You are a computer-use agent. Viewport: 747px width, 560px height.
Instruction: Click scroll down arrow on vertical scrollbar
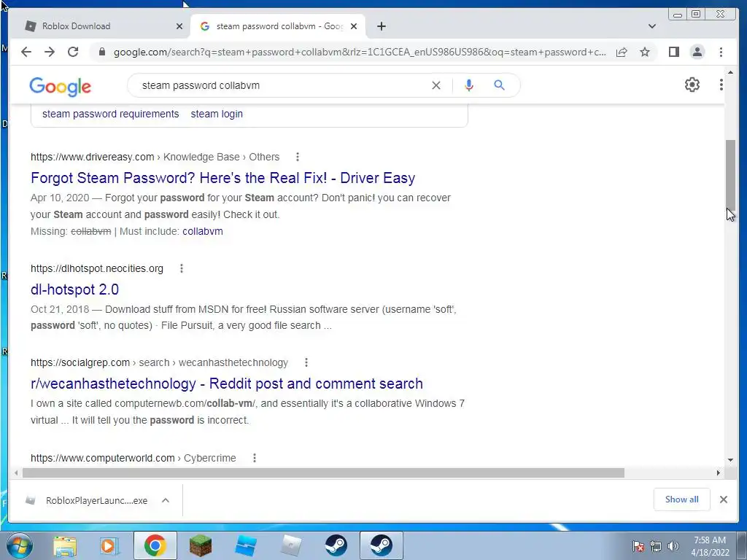(x=730, y=460)
